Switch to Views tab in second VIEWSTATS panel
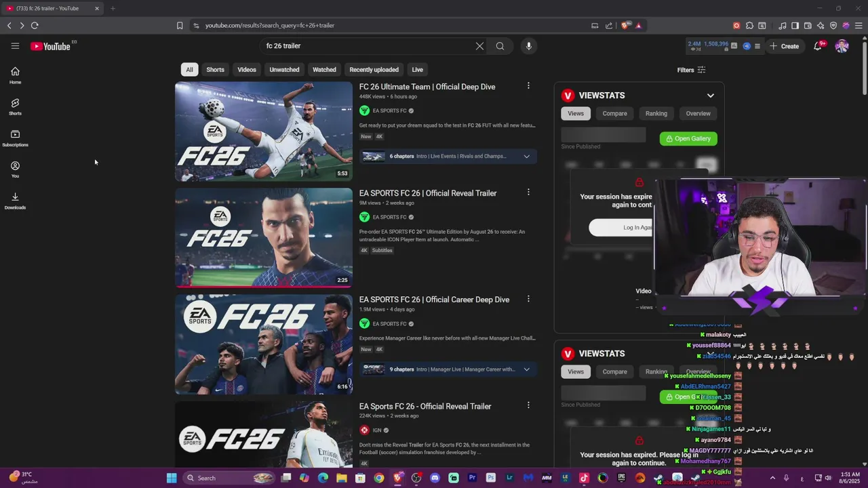This screenshot has width=868, height=488. [576, 371]
